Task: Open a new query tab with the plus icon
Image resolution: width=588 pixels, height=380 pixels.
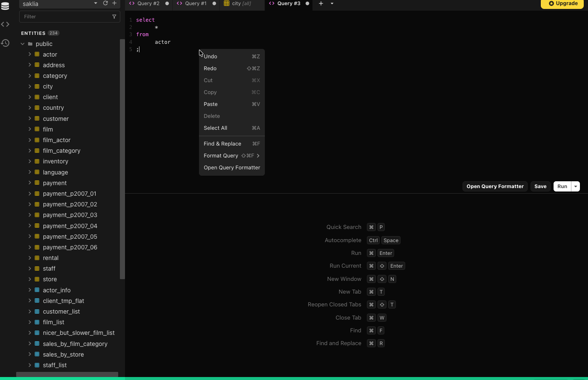Action: tap(321, 3)
